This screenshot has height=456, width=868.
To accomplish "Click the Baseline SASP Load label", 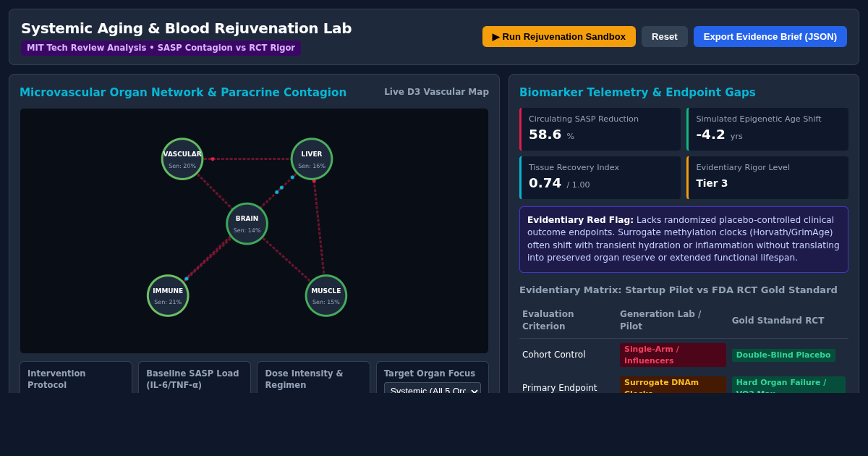I will (192, 379).
